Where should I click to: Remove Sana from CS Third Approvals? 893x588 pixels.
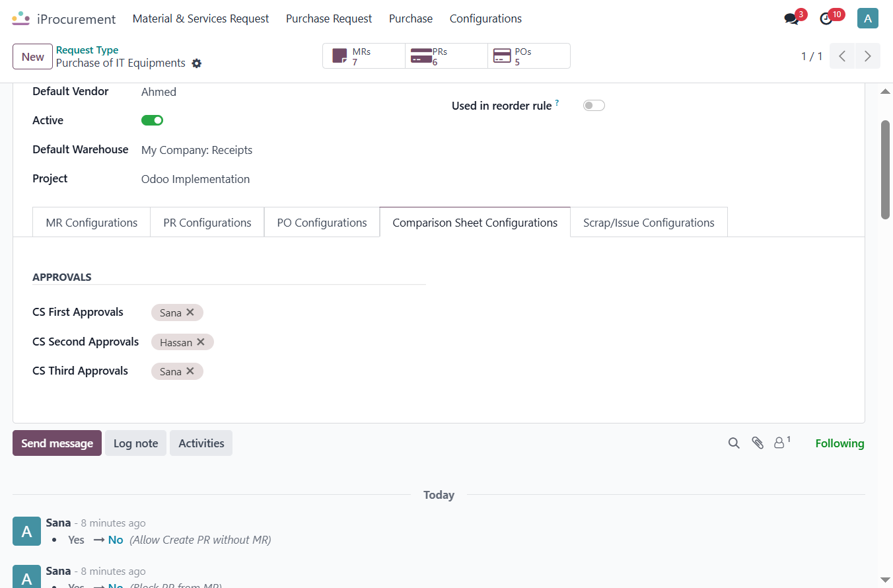pyautogui.click(x=190, y=371)
